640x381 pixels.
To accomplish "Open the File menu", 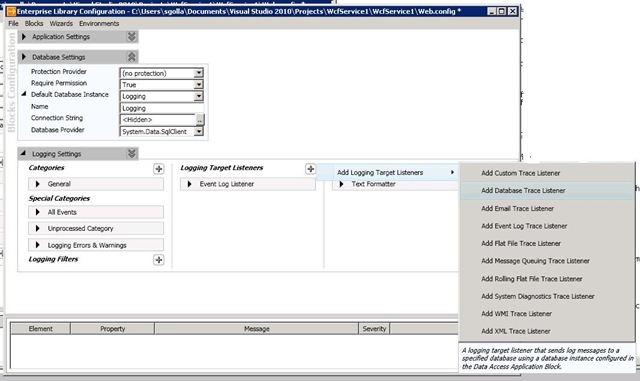I will pyautogui.click(x=13, y=24).
